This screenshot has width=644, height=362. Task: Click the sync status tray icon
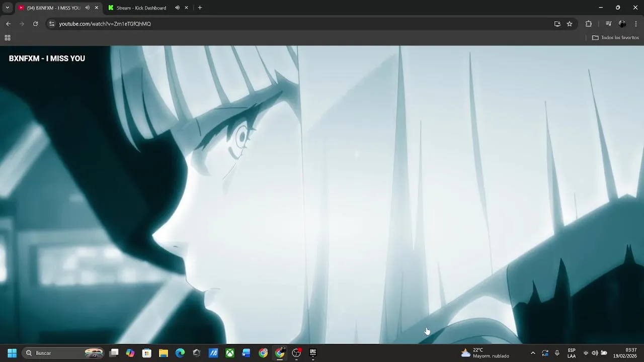[545, 353]
